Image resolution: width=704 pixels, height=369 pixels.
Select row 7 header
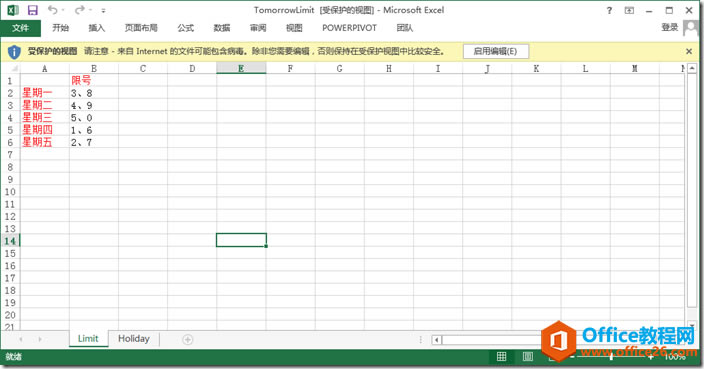10,155
